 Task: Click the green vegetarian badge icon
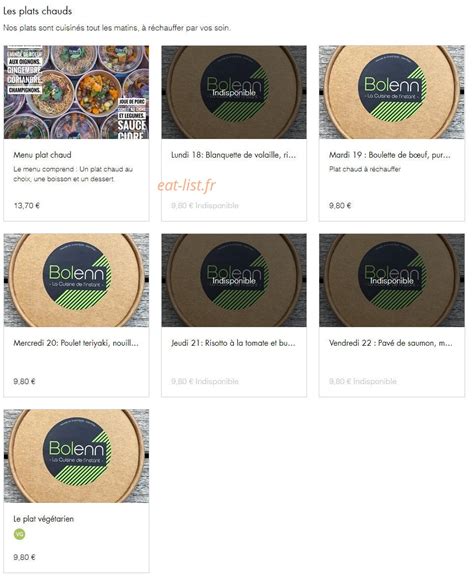(19, 534)
